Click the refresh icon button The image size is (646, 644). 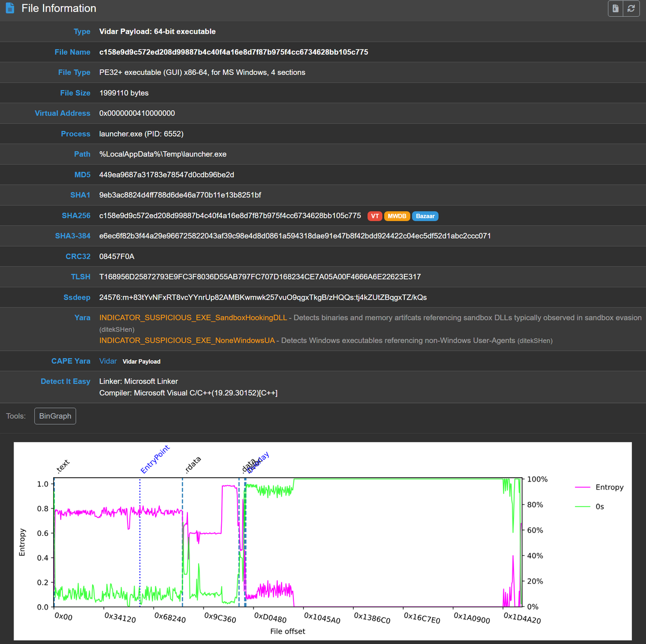pos(631,9)
